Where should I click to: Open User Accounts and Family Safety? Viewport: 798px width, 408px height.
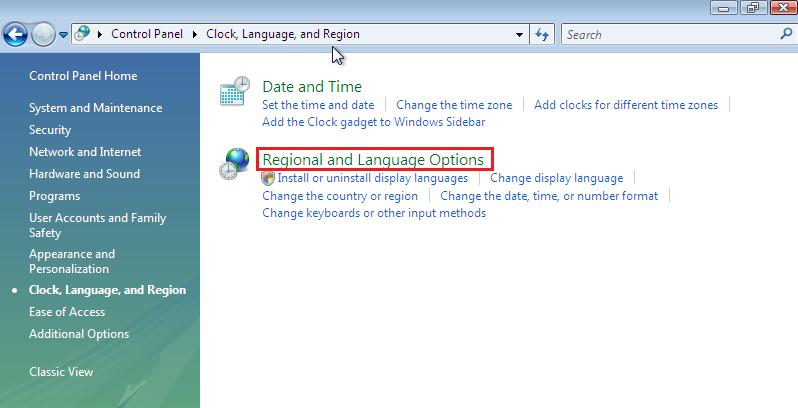(98, 225)
